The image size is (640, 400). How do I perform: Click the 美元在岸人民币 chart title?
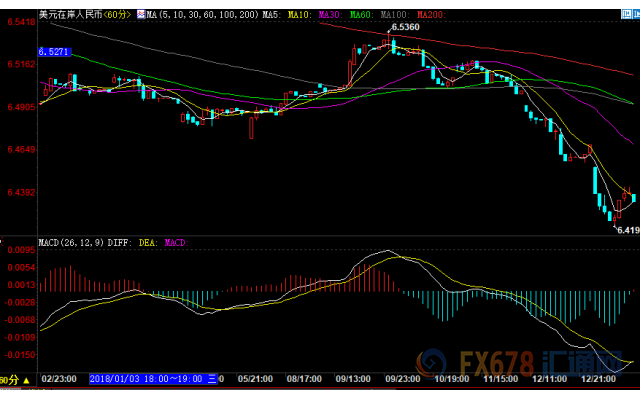coord(70,15)
